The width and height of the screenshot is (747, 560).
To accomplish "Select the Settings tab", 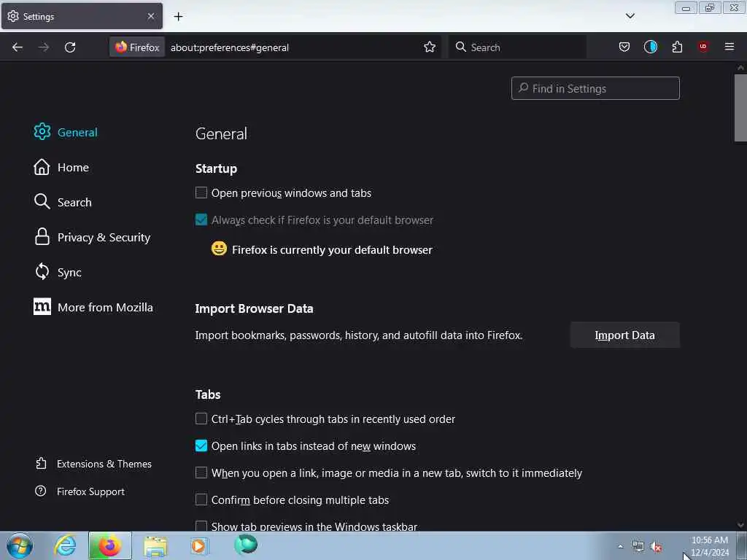I will [x=82, y=16].
